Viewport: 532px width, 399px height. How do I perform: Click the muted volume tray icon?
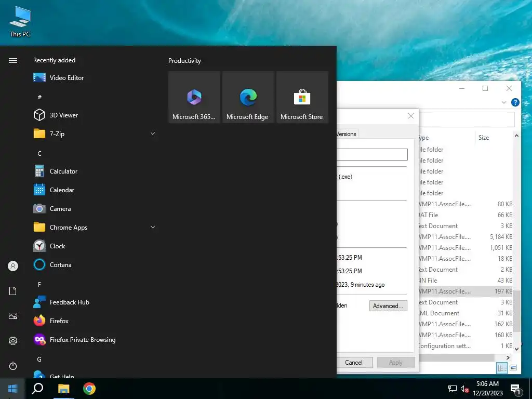464,389
